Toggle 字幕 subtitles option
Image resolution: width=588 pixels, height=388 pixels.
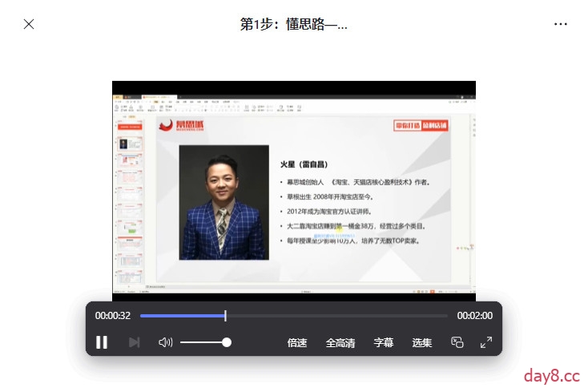click(384, 342)
